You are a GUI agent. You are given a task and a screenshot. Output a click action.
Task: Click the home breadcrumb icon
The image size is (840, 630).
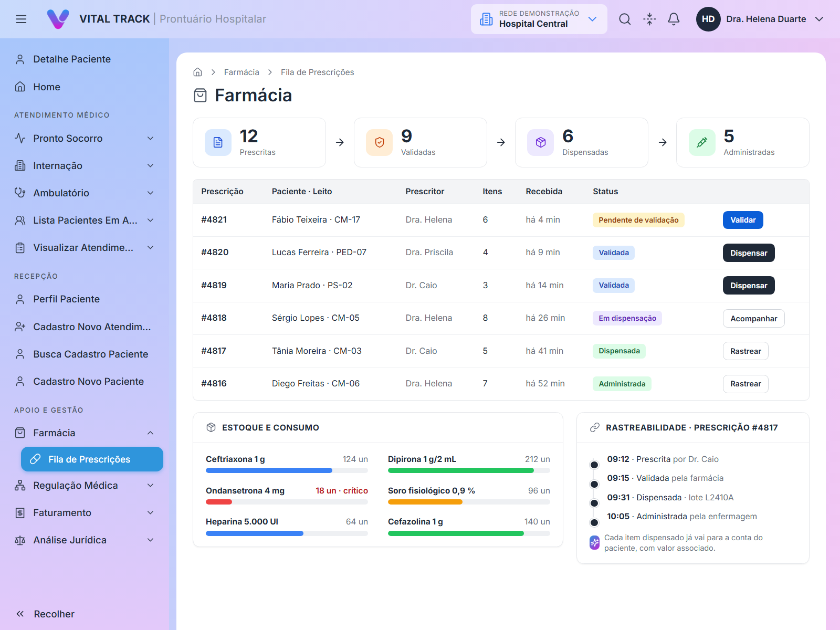click(198, 72)
